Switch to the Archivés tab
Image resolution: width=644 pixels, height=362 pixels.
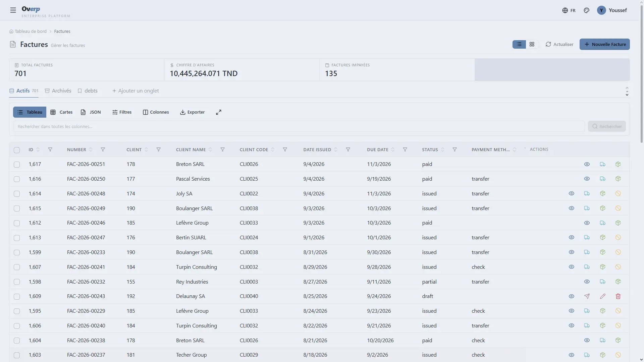(x=58, y=91)
